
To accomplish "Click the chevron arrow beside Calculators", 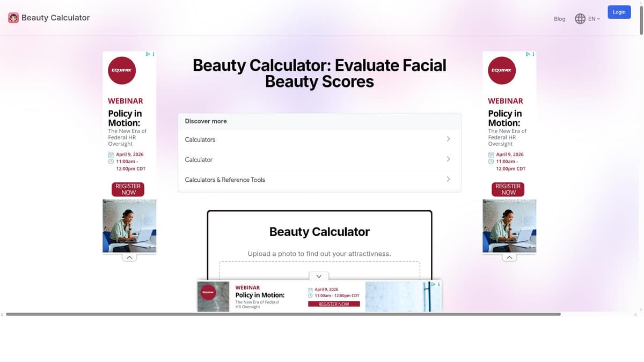I will click(448, 139).
